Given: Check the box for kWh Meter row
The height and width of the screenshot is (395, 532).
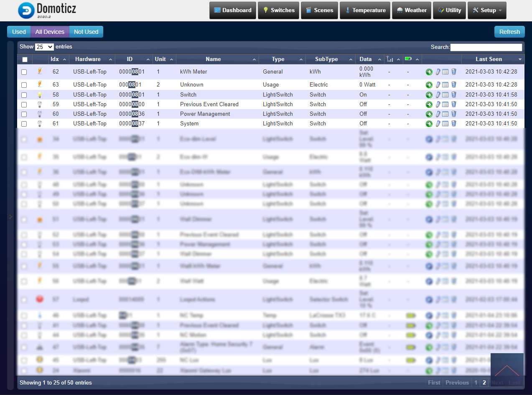Looking at the screenshot, I should click(x=24, y=72).
